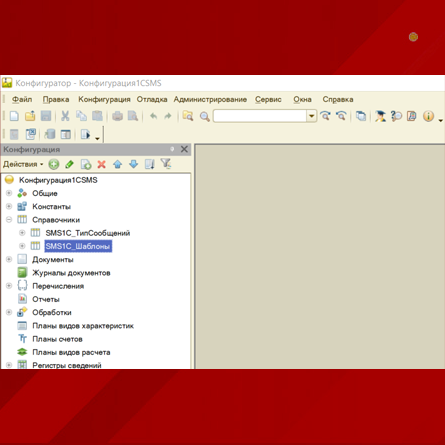Expand the SMS1C_ТипСообщений catalog node
The width and height of the screenshot is (445, 445).
click(22, 233)
